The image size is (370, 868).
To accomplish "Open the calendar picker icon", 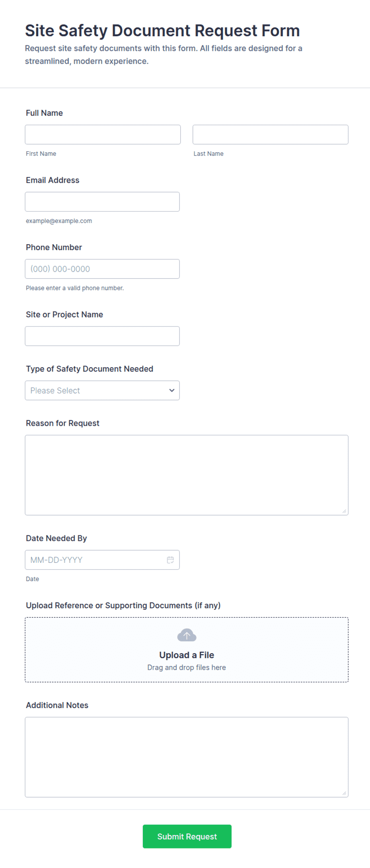I will pos(170,560).
